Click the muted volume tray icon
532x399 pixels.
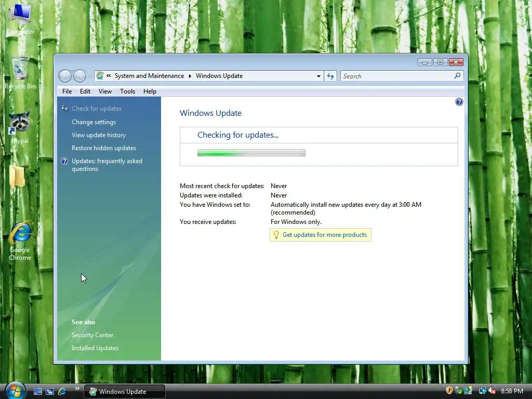click(x=493, y=391)
